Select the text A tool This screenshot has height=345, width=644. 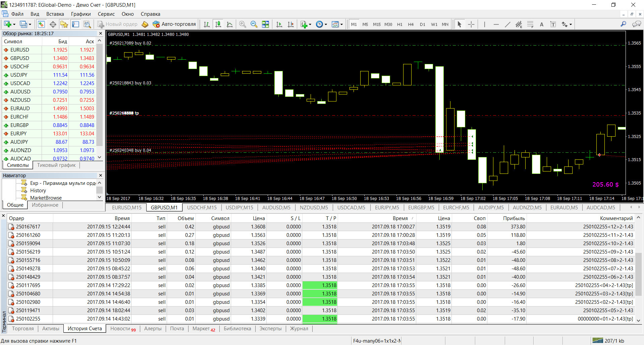tap(542, 24)
